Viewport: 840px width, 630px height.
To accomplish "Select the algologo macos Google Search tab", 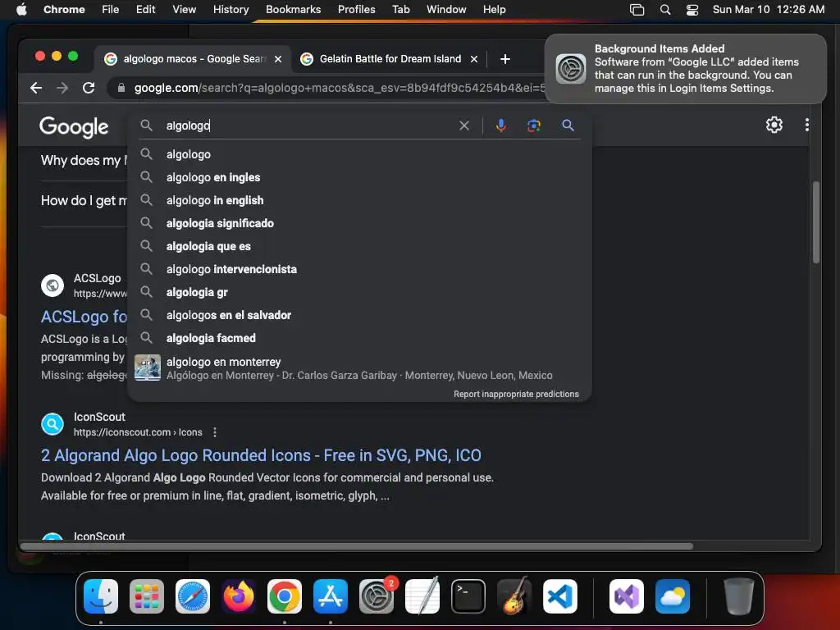I will coord(194,59).
